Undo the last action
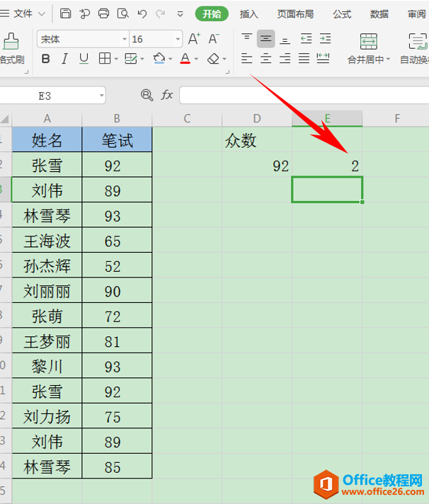The width and height of the screenshot is (429, 504). click(142, 14)
